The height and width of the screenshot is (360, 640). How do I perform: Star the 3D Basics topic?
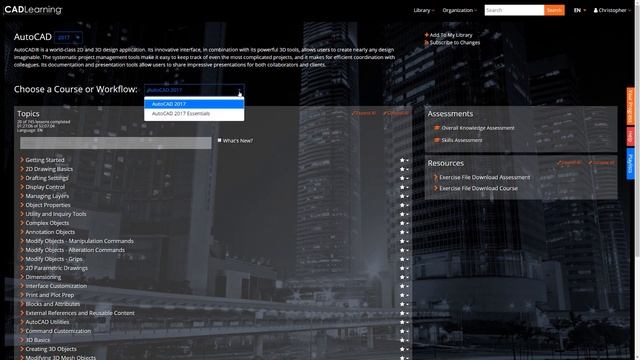click(402, 340)
